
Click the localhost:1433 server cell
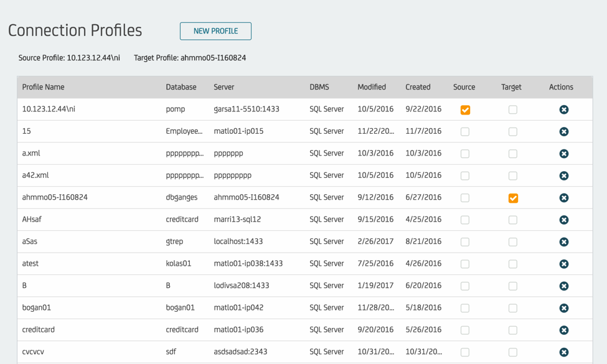click(238, 241)
